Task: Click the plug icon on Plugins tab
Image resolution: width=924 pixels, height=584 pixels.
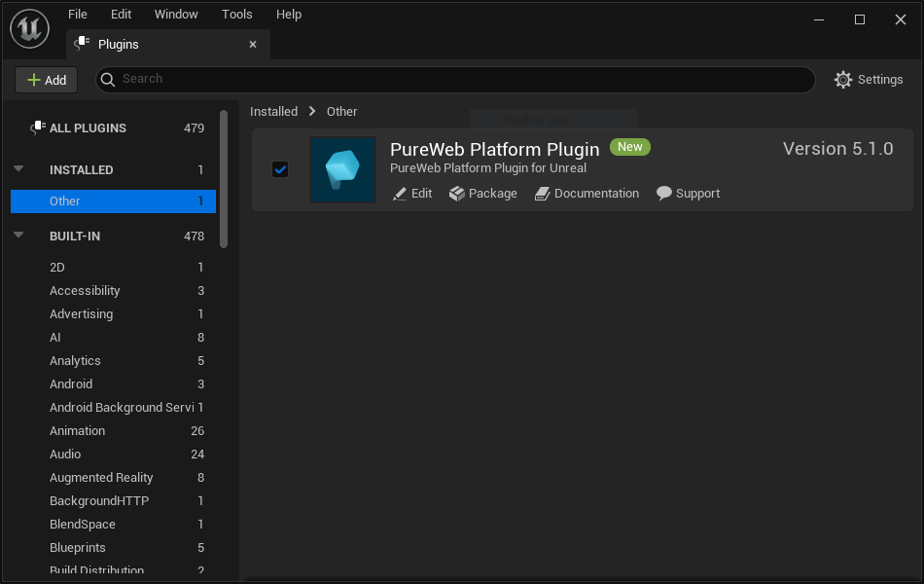Action: pos(82,44)
